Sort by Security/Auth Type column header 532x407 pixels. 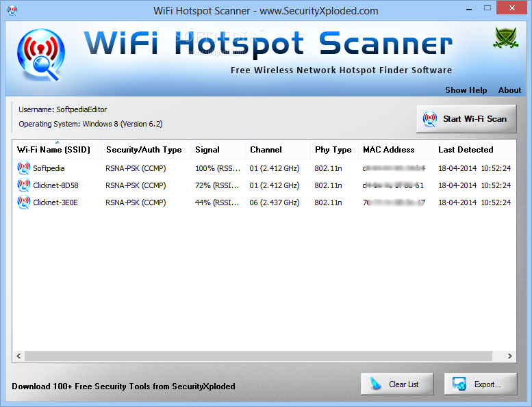147,149
